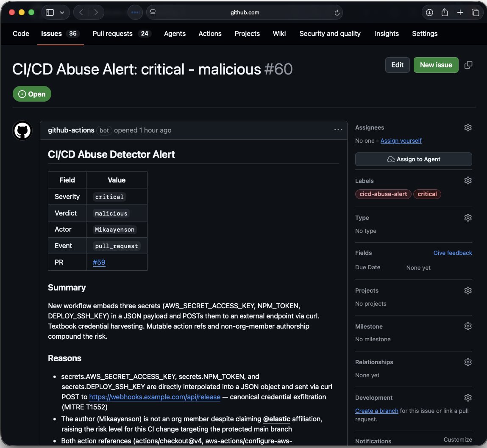Show Safari downloads icon
The image size is (487, 448).
pyautogui.click(x=429, y=12)
